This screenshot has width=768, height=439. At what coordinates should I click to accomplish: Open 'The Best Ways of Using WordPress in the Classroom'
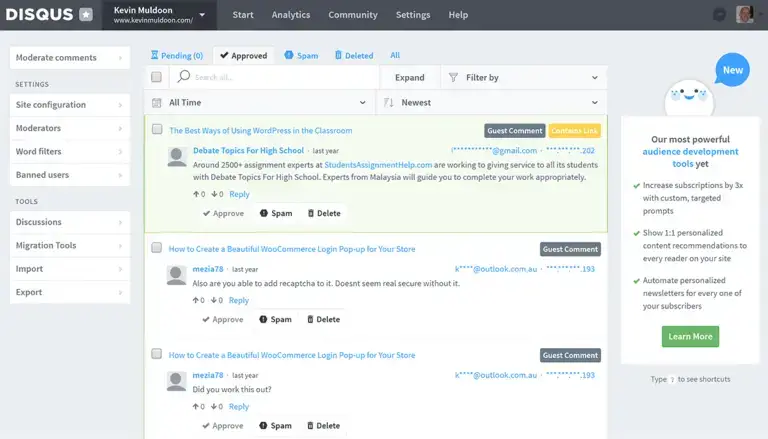click(x=261, y=130)
